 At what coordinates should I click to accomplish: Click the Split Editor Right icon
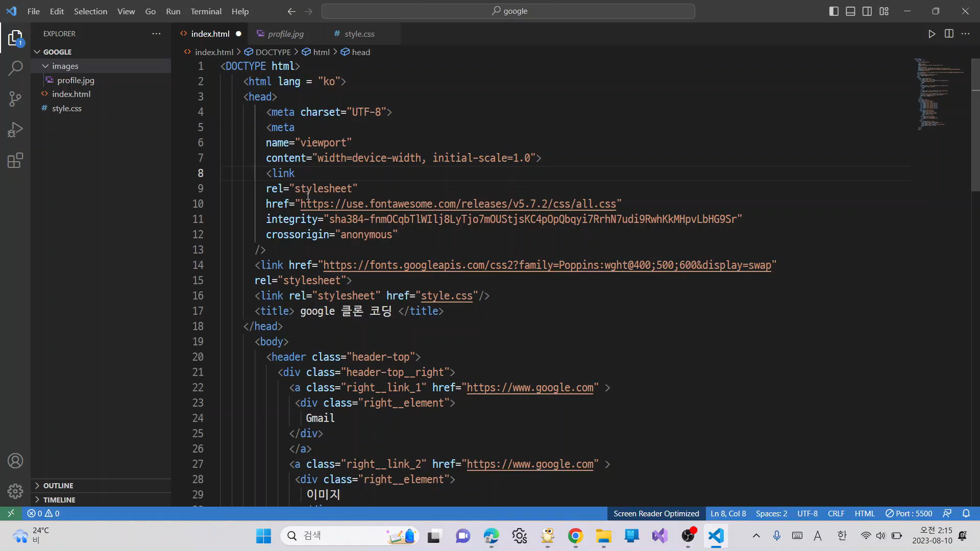(x=949, y=34)
